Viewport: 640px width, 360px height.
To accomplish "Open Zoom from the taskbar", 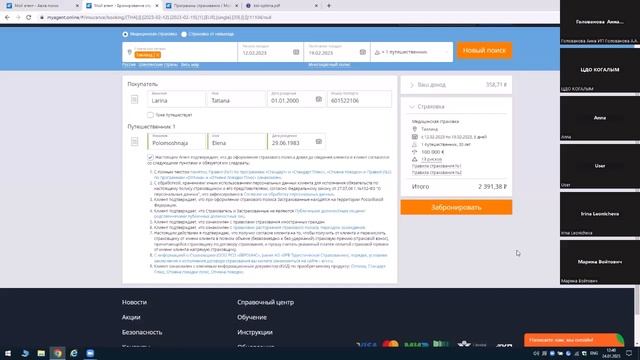I will coord(90,353).
